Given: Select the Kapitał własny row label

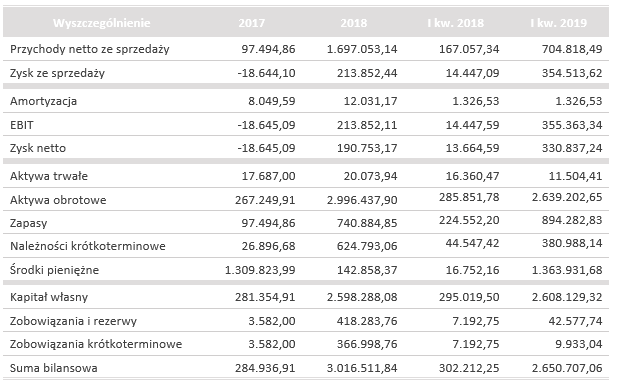Looking at the screenshot, I should coord(49,297).
